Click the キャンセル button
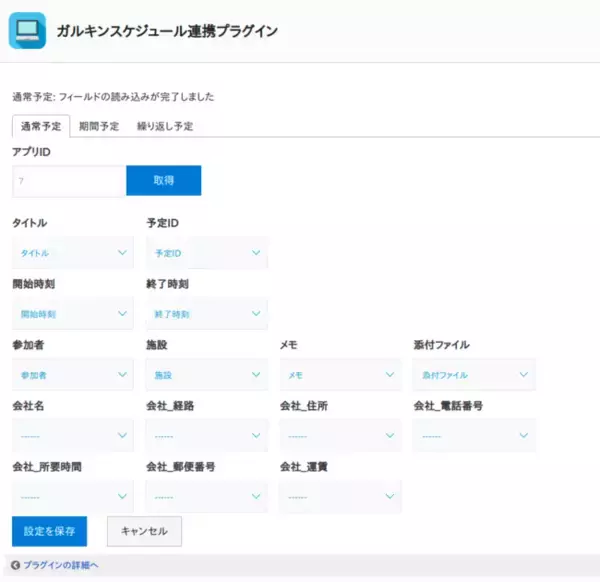 (x=144, y=531)
